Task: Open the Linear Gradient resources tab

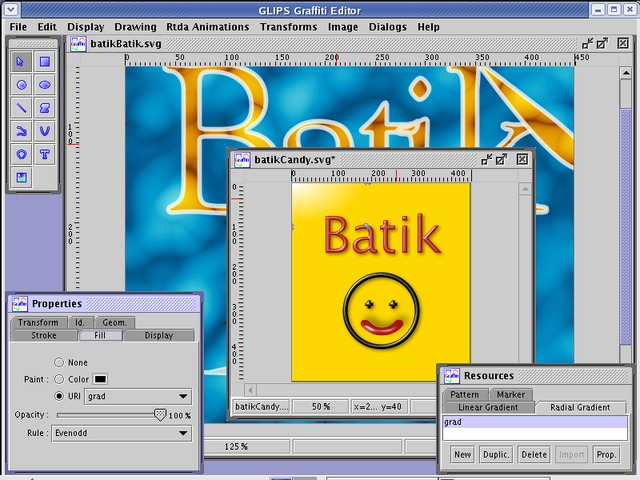Action: 488,407
